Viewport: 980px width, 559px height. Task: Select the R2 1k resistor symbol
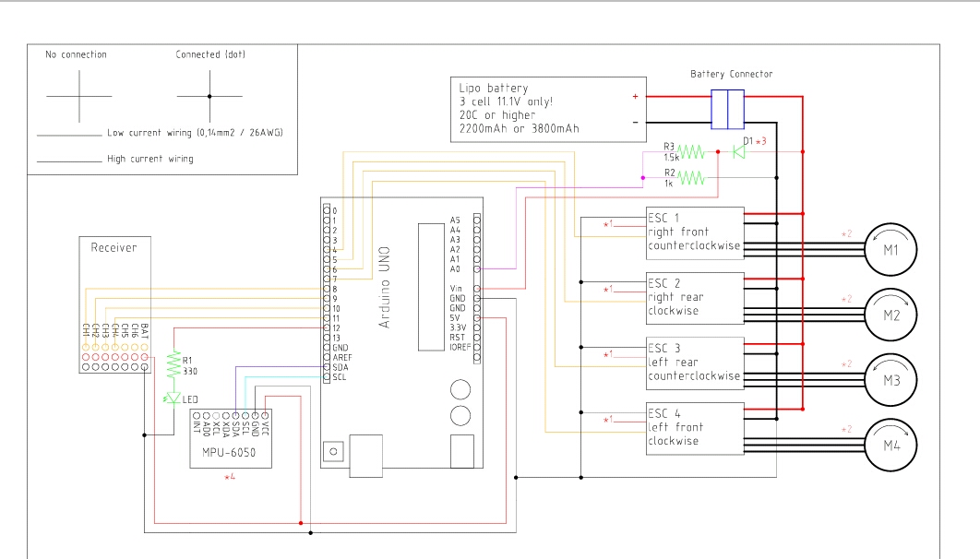pos(691,178)
